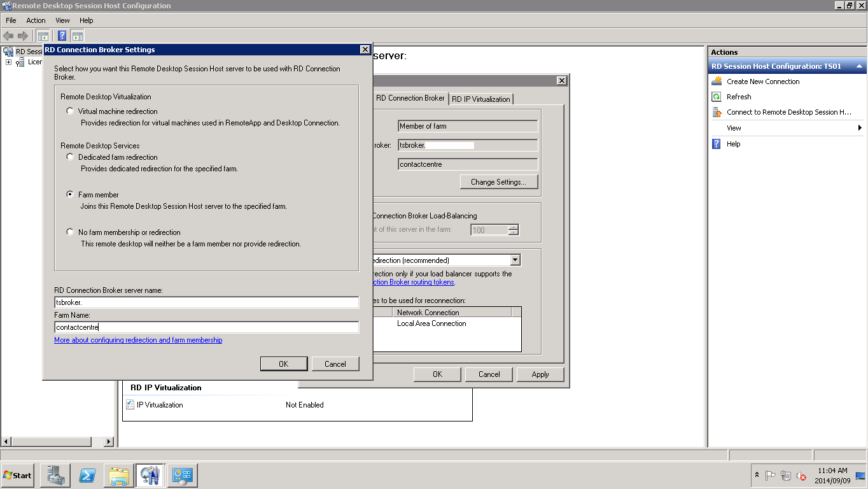Image resolution: width=868 pixels, height=489 pixels.
Task: Select Virtual machine redirection option
Action: (x=70, y=111)
